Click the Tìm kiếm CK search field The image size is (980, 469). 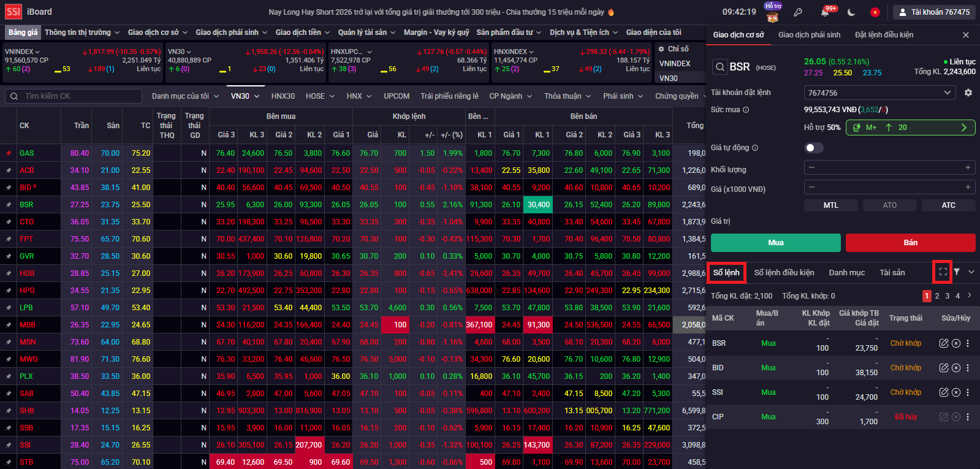tap(75, 96)
